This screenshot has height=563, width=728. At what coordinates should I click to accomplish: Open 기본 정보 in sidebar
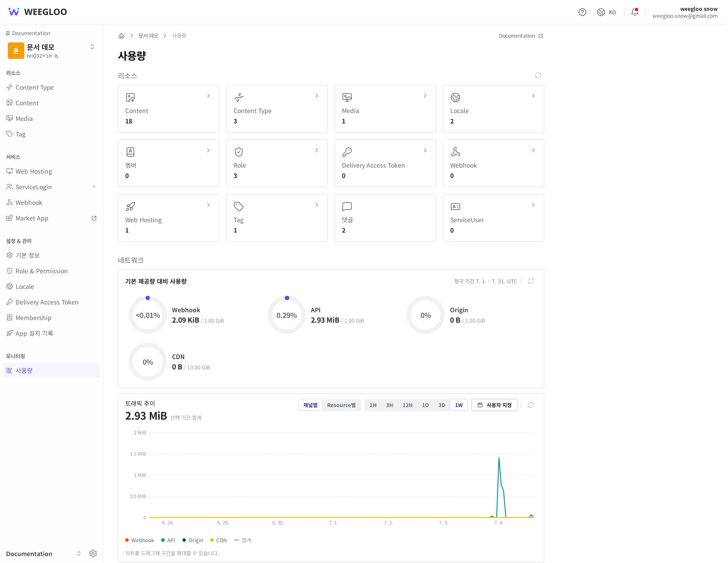pyautogui.click(x=52, y=255)
